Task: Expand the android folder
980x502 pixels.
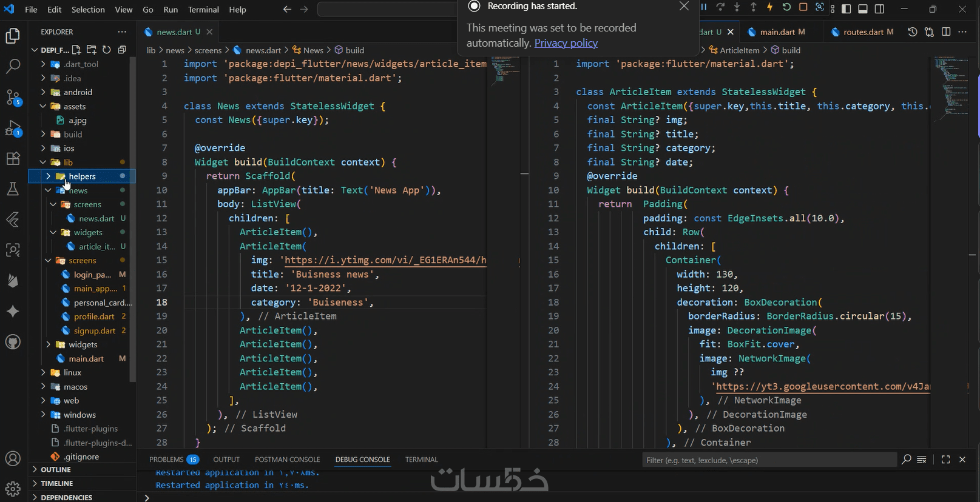Action: click(78, 92)
